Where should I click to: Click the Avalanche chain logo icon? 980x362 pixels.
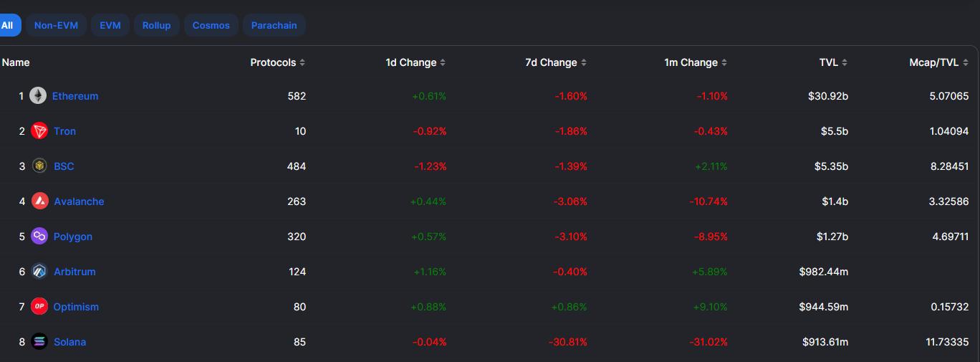(x=39, y=201)
